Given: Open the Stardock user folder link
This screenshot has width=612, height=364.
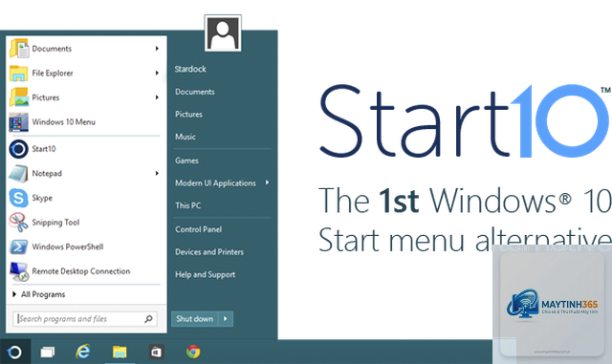Looking at the screenshot, I should (x=190, y=69).
